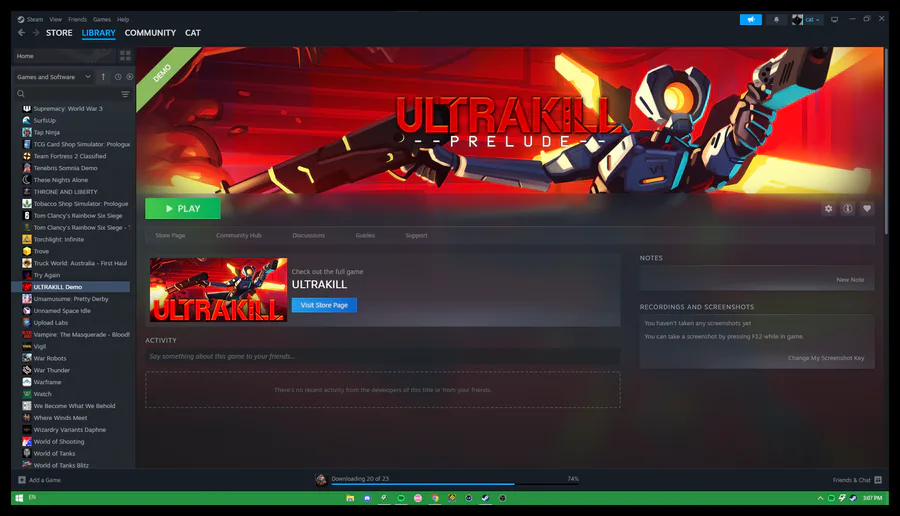This screenshot has height=516, width=900.
Task: Click the main page vertical scrollbar
Action: [886, 141]
